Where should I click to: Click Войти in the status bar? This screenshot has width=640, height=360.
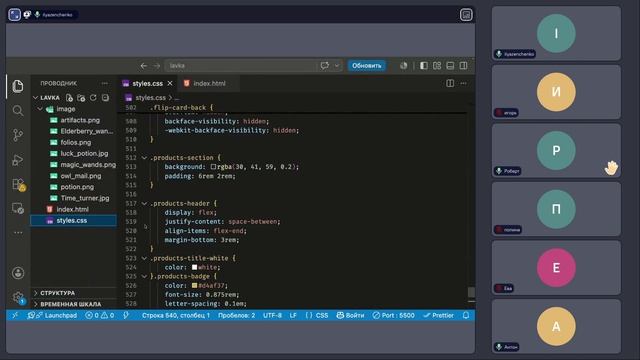(x=350, y=315)
